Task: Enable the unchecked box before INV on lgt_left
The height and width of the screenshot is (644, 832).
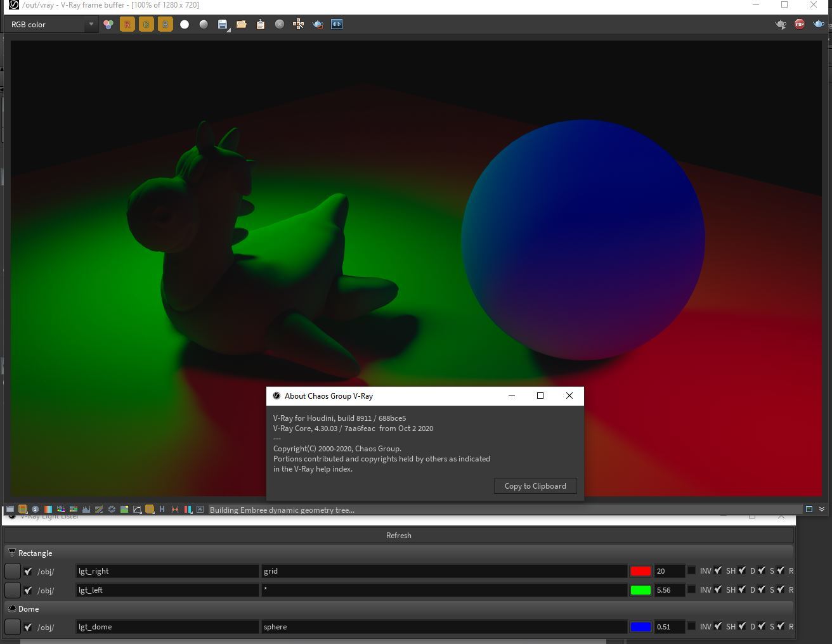Action: (692, 589)
